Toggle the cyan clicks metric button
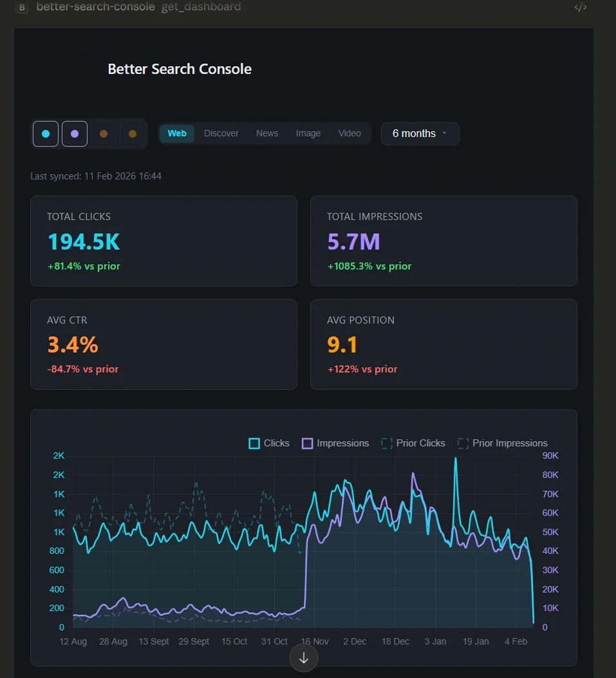616x678 pixels. (x=46, y=134)
